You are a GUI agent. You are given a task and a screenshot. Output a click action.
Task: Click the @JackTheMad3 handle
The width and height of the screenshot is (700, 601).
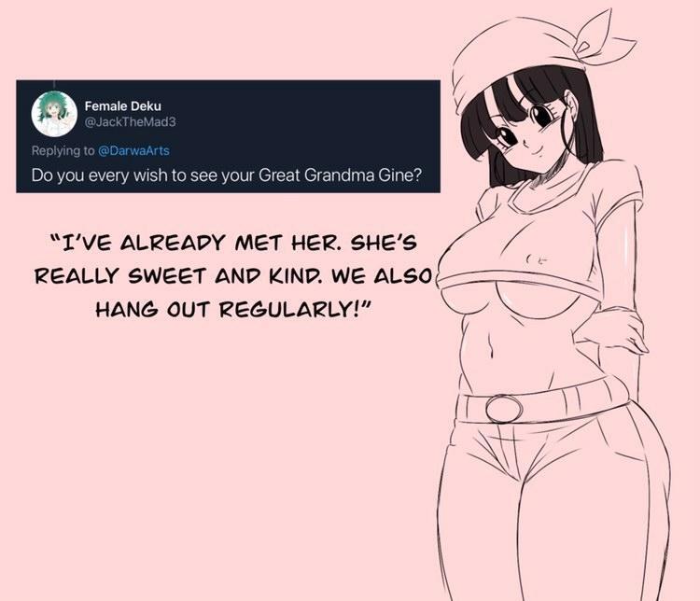(x=130, y=122)
